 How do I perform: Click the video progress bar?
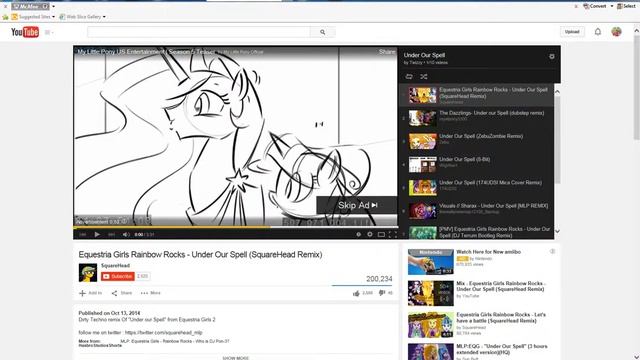[236, 227]
